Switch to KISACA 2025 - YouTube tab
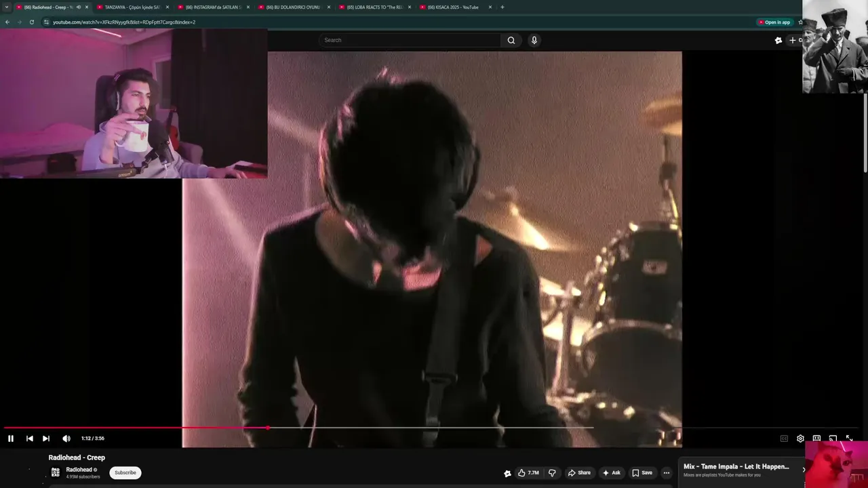The width and height of the screenshot is (868, 488). pyautogui.click(x=452, y=7)
